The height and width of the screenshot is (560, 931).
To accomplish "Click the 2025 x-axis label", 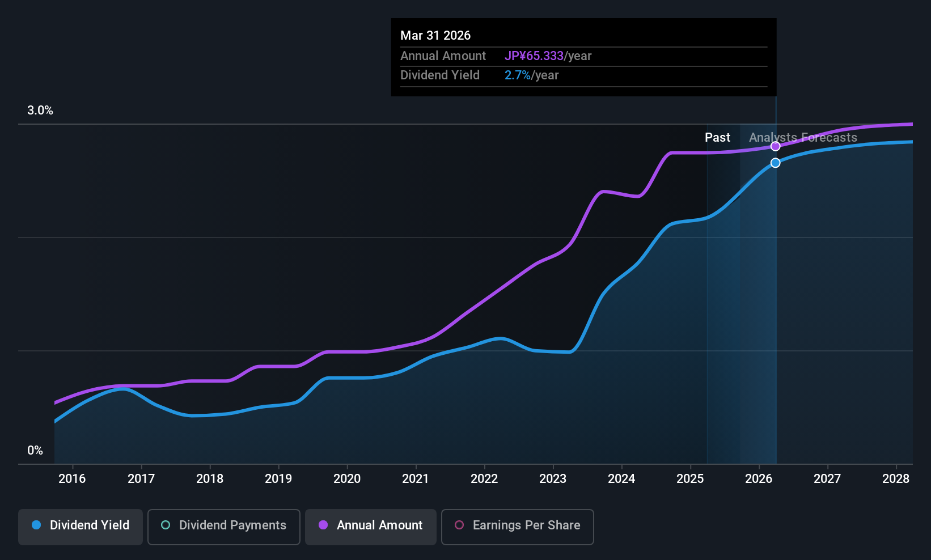I will [690, 479].
